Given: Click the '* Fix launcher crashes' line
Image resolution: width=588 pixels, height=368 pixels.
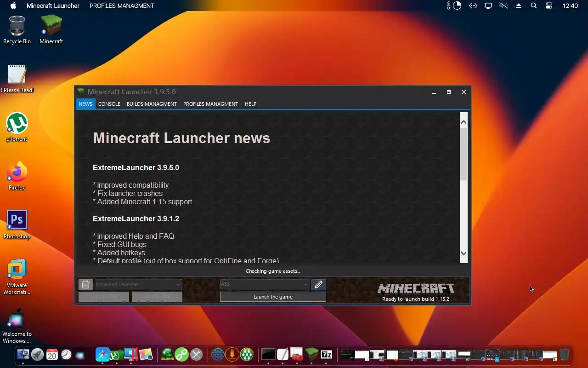Looking at the screenshot, I should [x=128, y=193].
